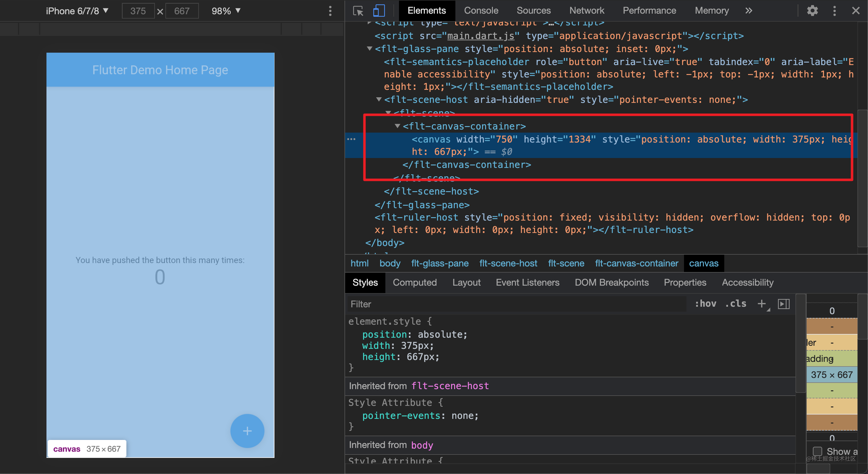The height and width of the screenshot is (474, 868).
Task: Open the Event Listeners pane tab
Action: pyautogui.click(x=527, y=282)
